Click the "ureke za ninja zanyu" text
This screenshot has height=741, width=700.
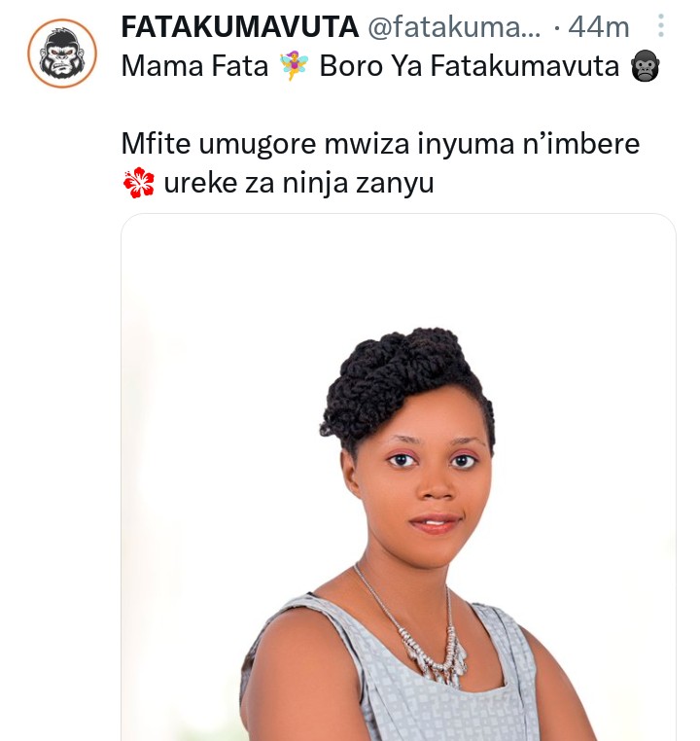(x=298, y=184)
